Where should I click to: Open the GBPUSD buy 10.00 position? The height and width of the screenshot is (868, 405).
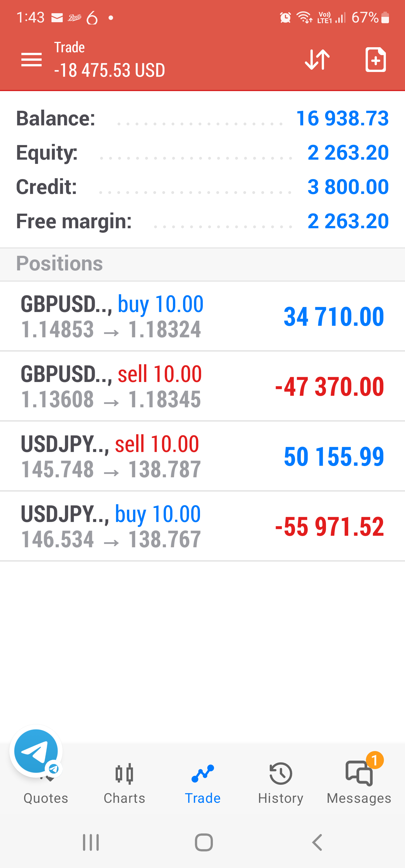tap(202, 316)
